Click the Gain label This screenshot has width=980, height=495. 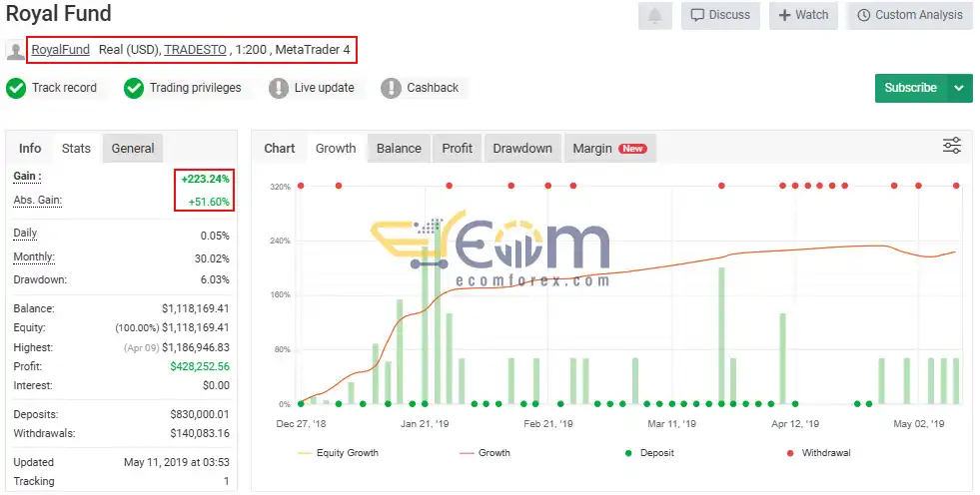point(28,177)
